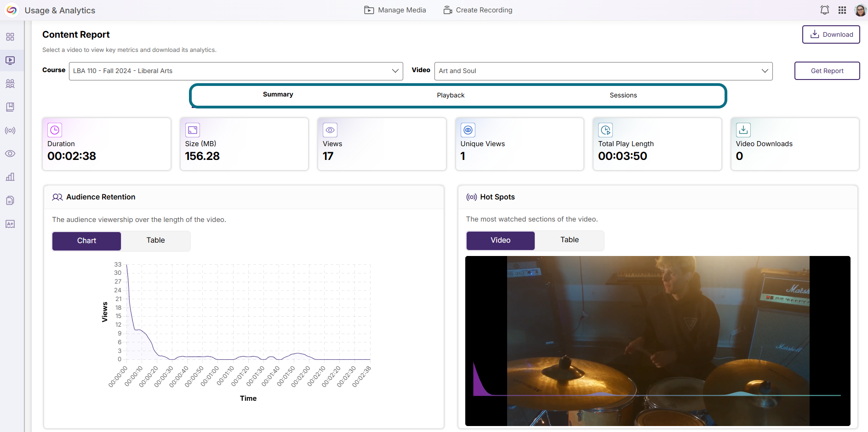This screenshot has height=432, width=868.
Task: Click the Unique Views card icon
Action: tap(468, 130)
